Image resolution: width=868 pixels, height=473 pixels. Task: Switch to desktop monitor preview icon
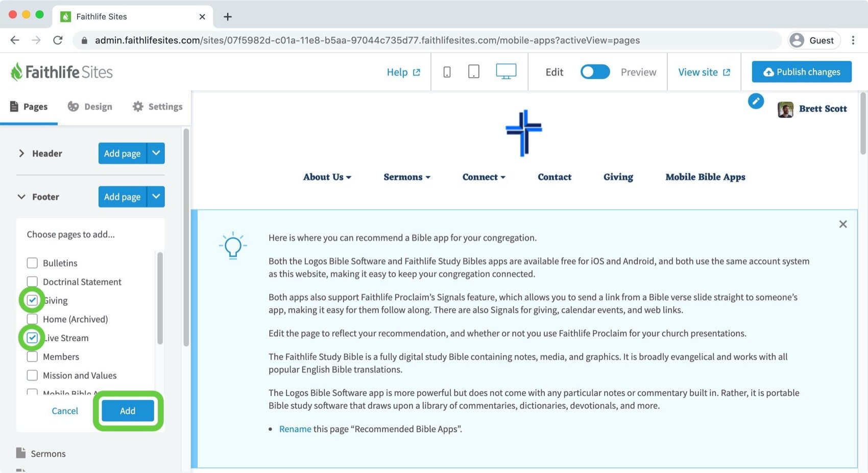coord(506,71)
